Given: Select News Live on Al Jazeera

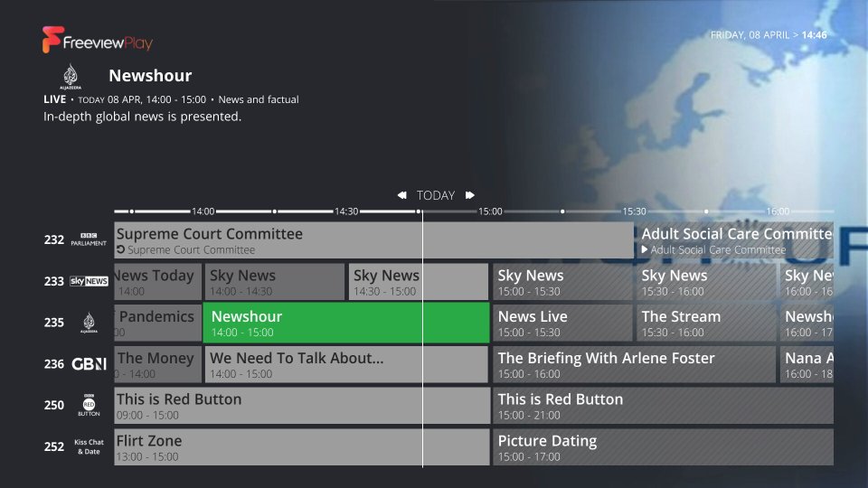Looking at the screenshot, I should click(562, 324).
